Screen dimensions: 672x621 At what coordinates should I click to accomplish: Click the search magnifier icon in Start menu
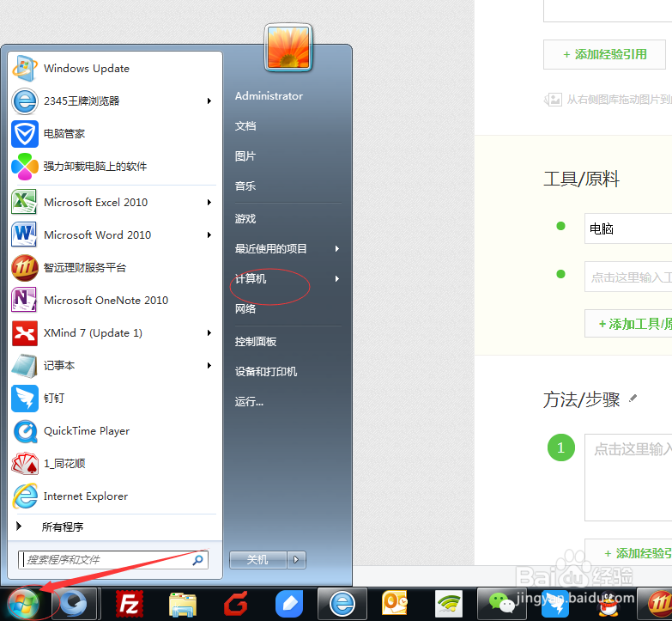[197, 560]
